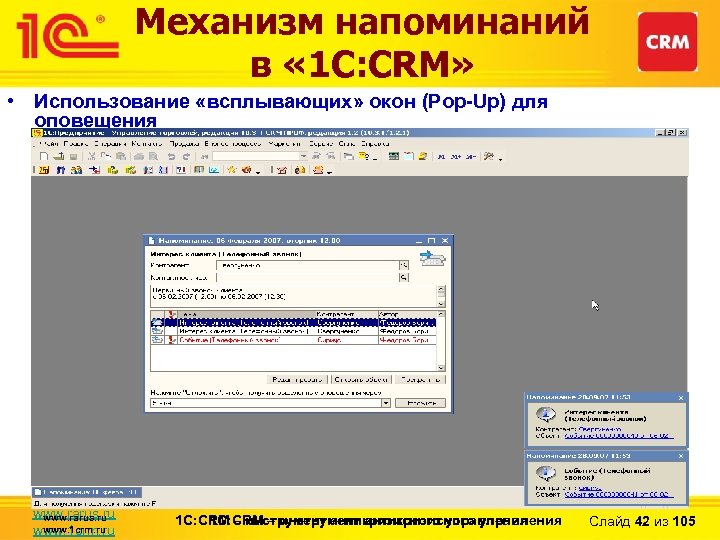
Task: Open the www.rarus.ru footer link
Action: click(74, 515)
